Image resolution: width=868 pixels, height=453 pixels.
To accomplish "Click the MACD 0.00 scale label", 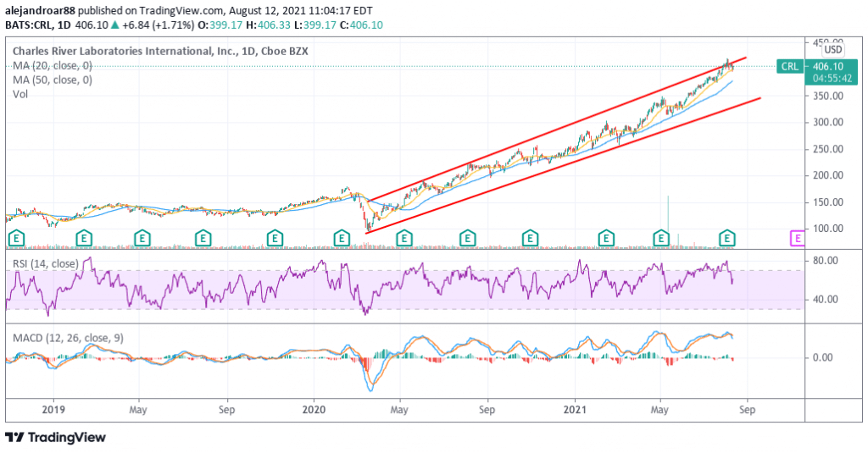I will [822, 357].
